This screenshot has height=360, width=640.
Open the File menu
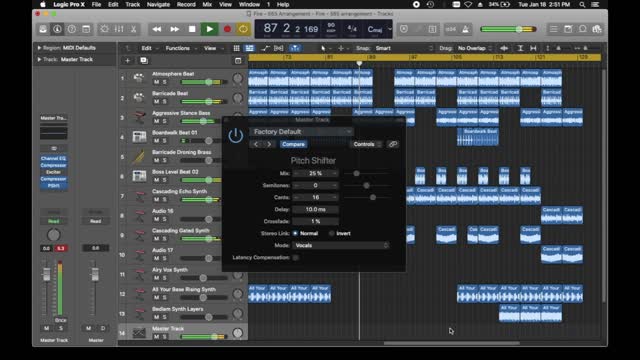(x=96, y=4)
